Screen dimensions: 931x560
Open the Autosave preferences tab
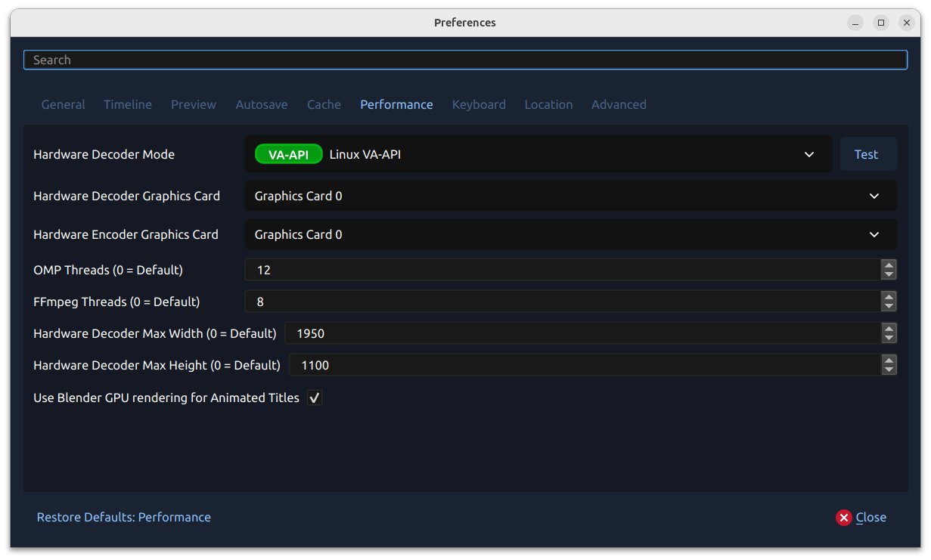pos(261,104)
